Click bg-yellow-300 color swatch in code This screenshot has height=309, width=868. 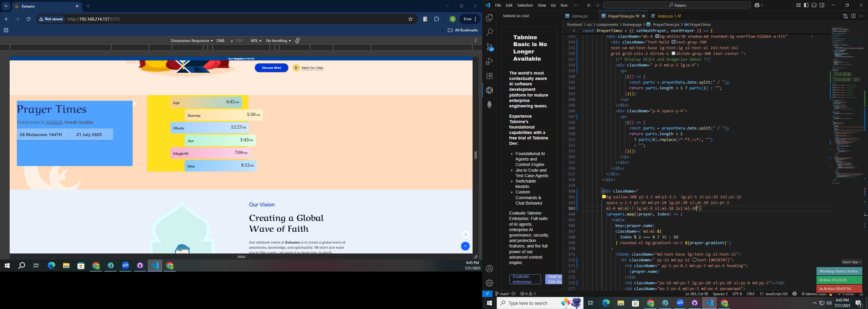tap(604, 197)
